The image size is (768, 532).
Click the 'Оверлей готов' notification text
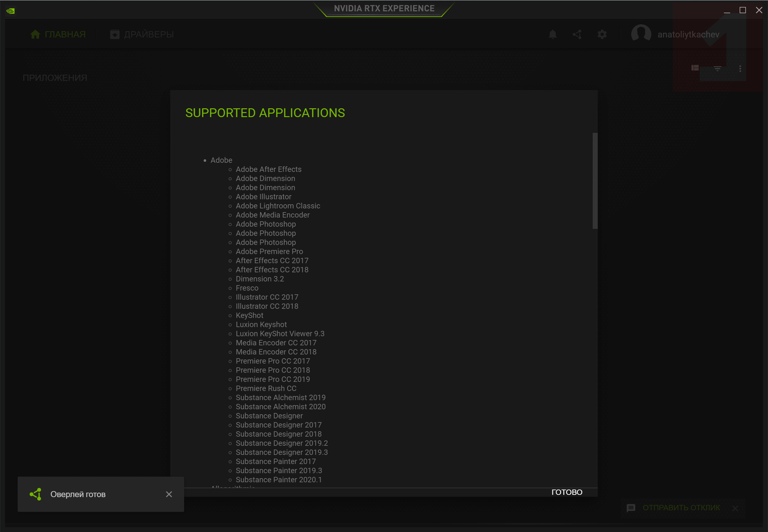78,494
